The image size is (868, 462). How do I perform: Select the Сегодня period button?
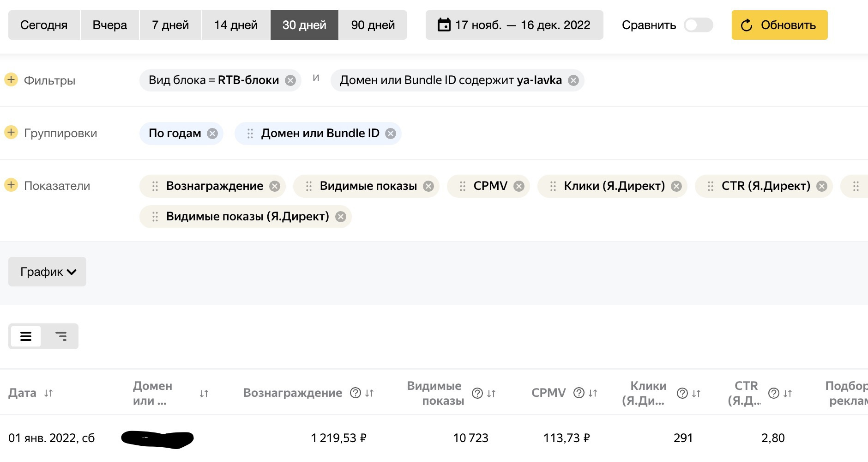[x=44, y=25]
